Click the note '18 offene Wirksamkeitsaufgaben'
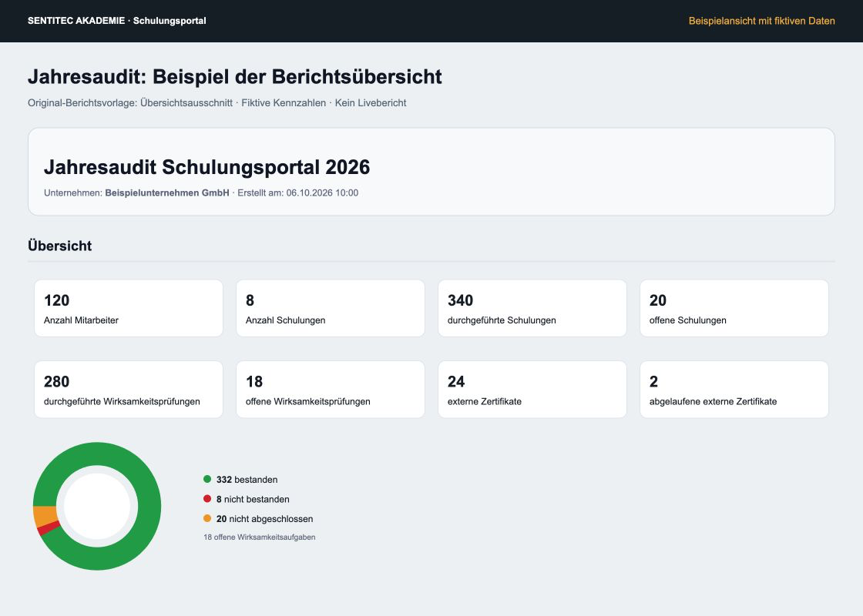863x616 pixels. point(260,537)
